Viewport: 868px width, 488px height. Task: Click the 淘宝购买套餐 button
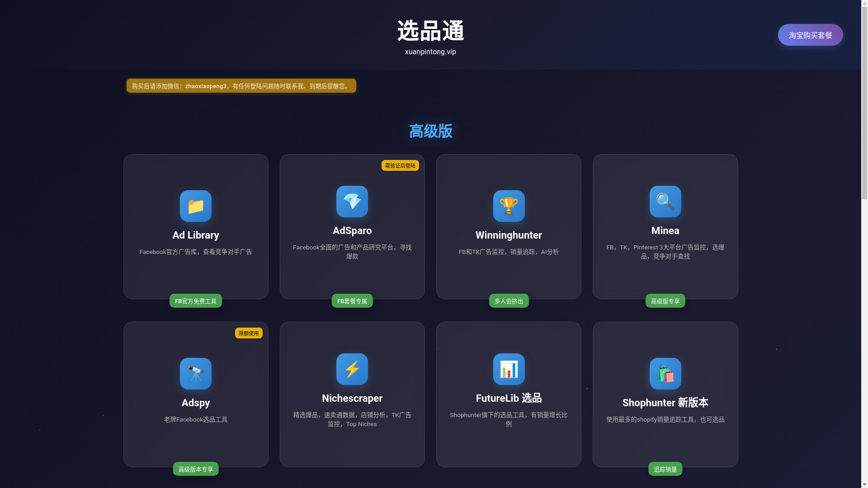[x=810, y=35]
